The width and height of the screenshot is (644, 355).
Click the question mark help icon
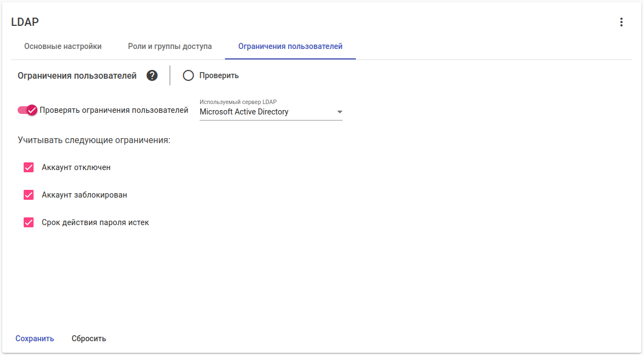(152, 75)
